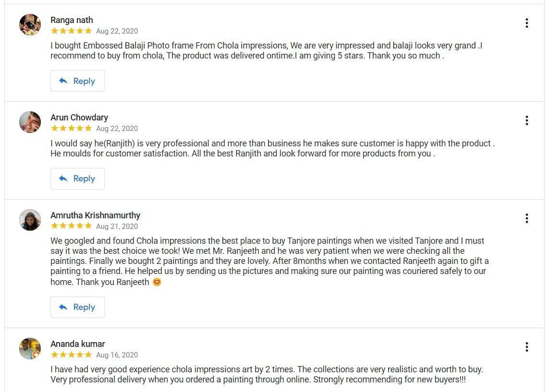Reply to Ranga nath's review
The width and height of the screenshot is (549, 392).
click(77, 81)
